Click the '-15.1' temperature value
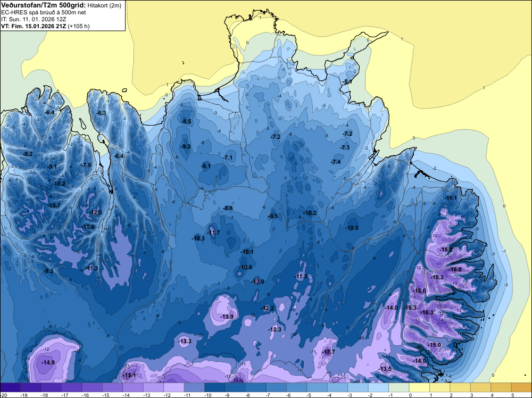Screen dimensions: 532x398 point(130,375)
